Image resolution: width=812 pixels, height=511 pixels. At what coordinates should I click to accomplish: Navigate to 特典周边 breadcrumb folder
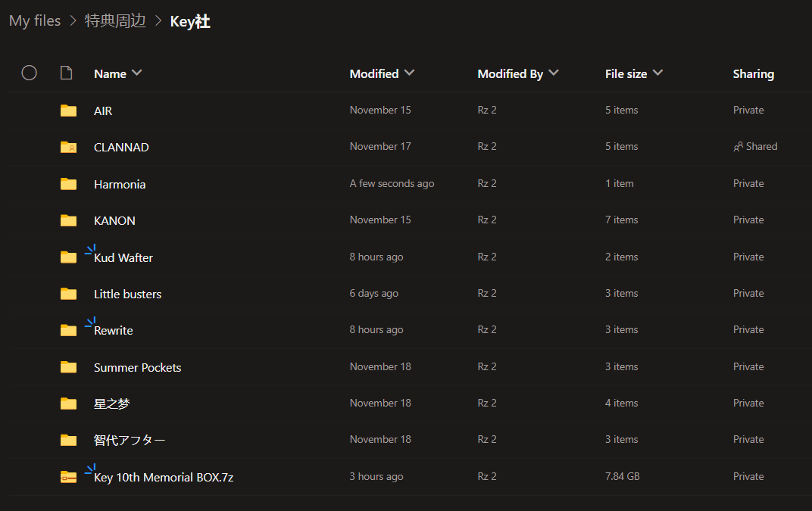pyautogui.click(x=115, y=21)
